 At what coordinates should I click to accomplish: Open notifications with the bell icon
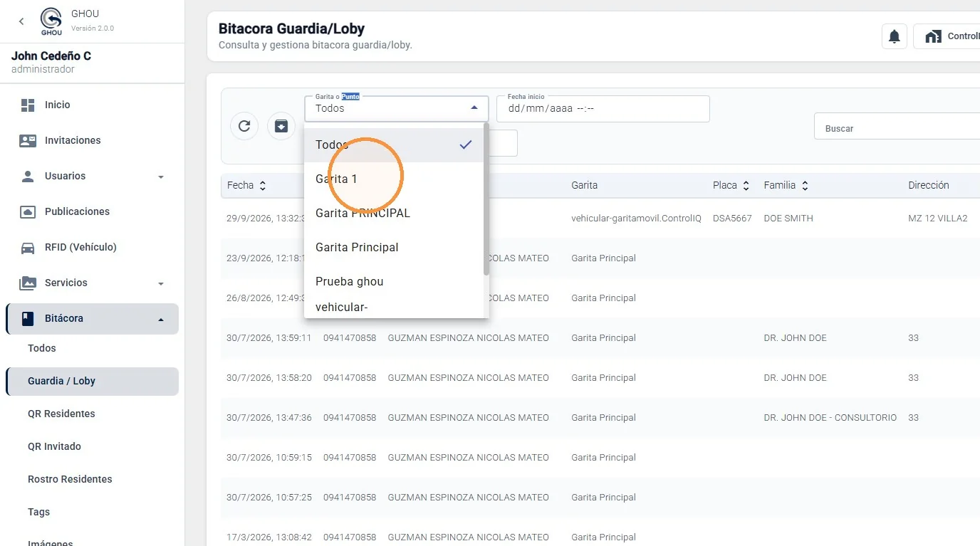pyautogui.click(x=895, y=36)
